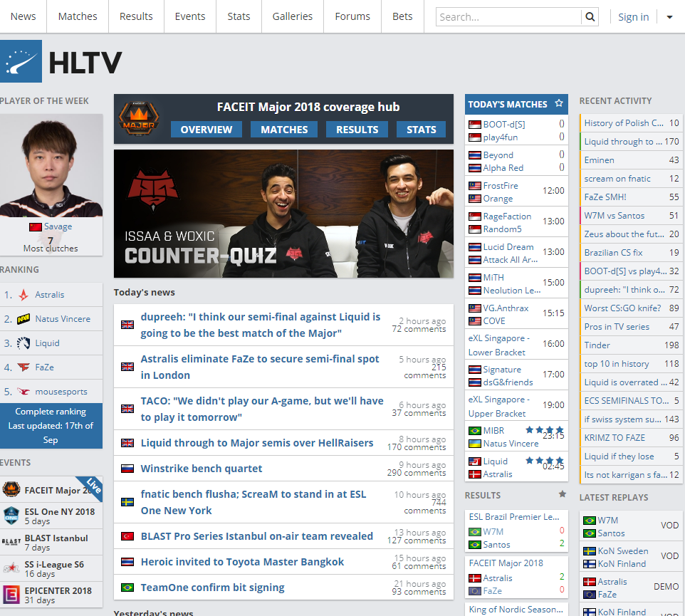Open the Major hub MATCHES button
Image resolution: width=685 pixels, height=616 pixels.
click(284, 130)
